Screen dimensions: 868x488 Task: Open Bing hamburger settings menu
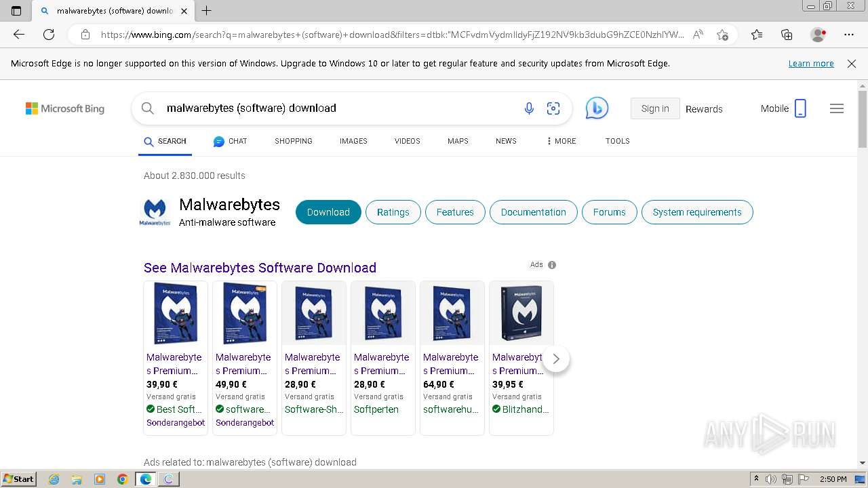(837, 108)
